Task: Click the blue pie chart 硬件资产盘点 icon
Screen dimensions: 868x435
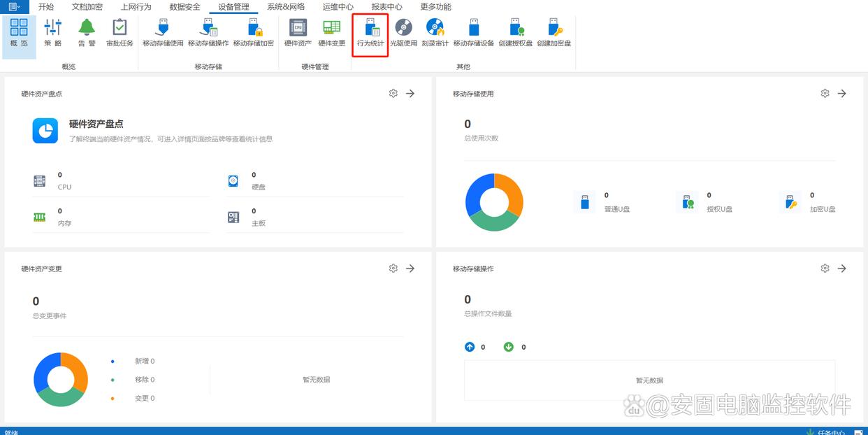Action: coord(45,131)
